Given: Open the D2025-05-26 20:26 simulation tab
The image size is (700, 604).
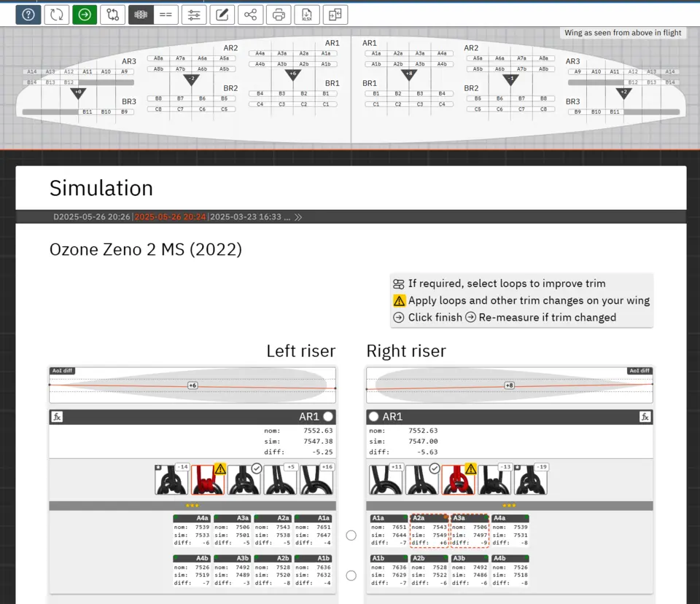Looking at the screenshot, I should [x=92, y=217].
